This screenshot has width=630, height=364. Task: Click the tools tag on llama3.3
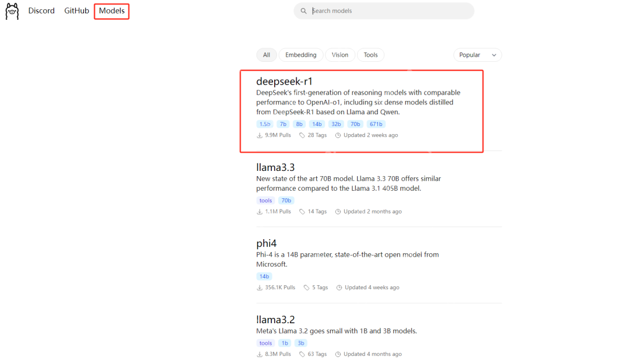click(x=265, y=201)
